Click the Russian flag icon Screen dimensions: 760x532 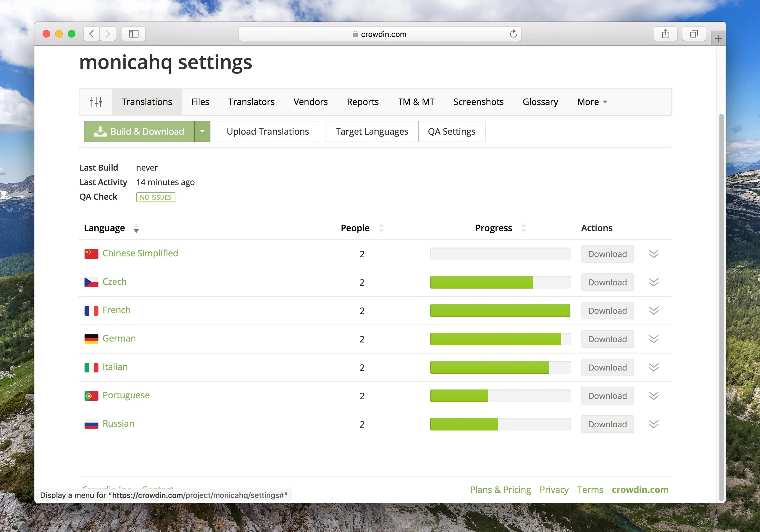coord(91,424)
